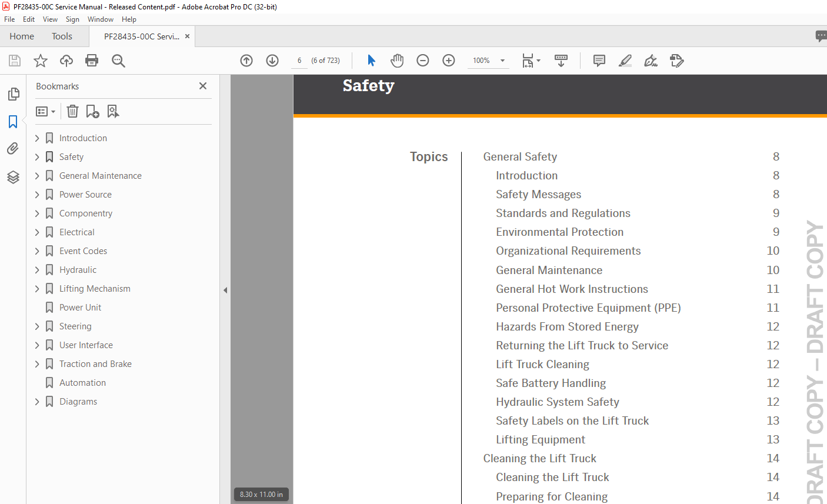The image size is (827, 504).
Task: Go to previous page arrow
Action: [246, 61]
